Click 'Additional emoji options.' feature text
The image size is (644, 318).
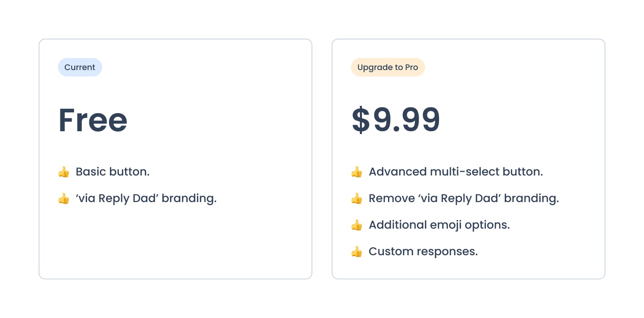coord(439,225)
